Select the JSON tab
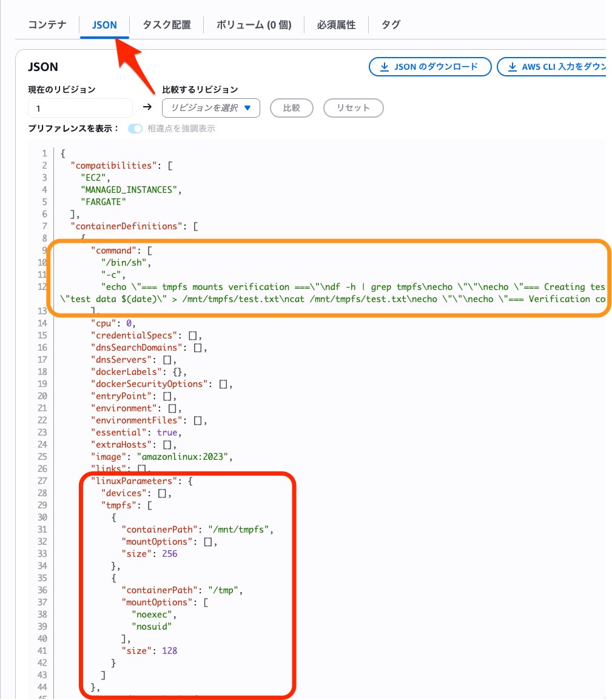Image resolution: width=612 pixels, height=700 pixels. [104, 25]
